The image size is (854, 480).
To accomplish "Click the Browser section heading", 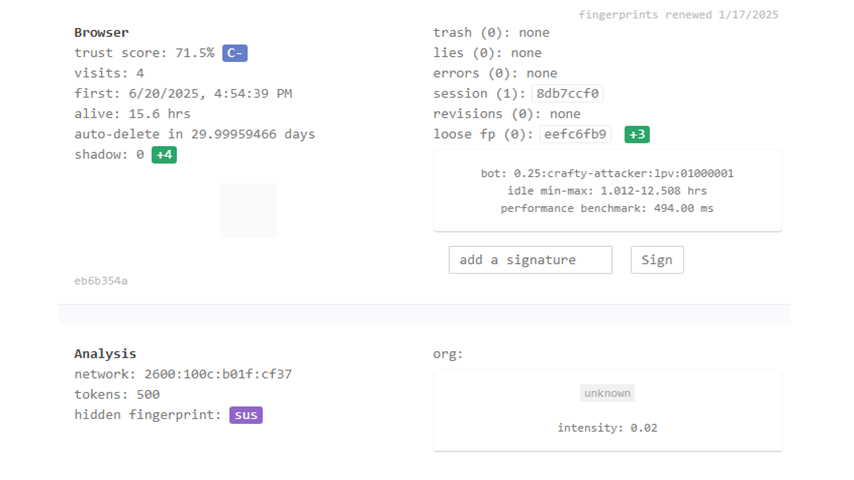I will point(101,33).
